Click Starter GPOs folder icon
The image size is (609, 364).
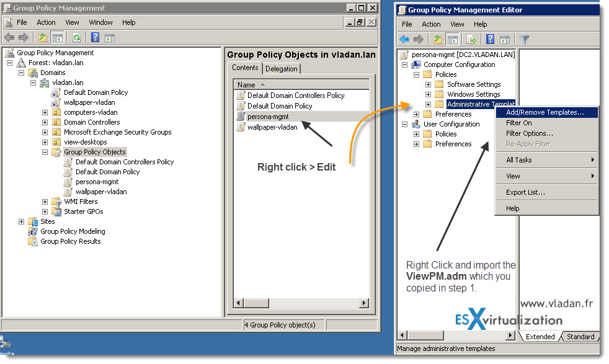pos(56,211)
